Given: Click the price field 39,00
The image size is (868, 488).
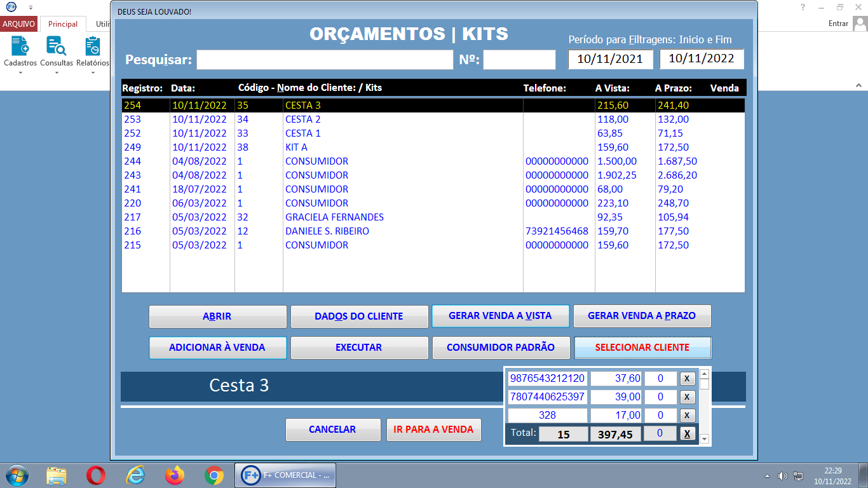Looking at the screenshot, I should click(x=616, y=397).
